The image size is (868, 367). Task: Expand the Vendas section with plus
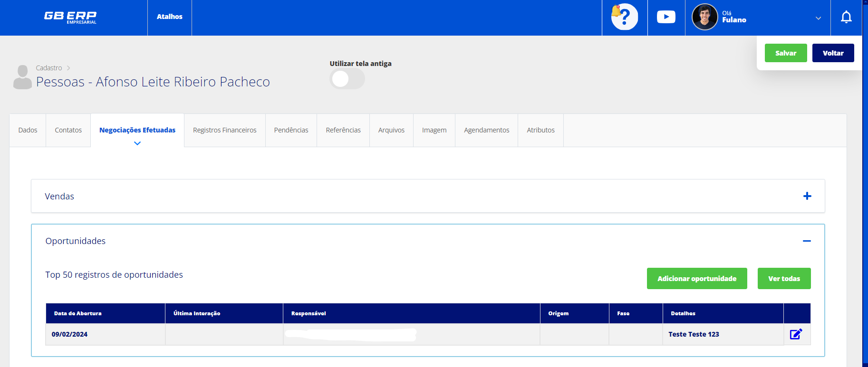pos(807,196)
